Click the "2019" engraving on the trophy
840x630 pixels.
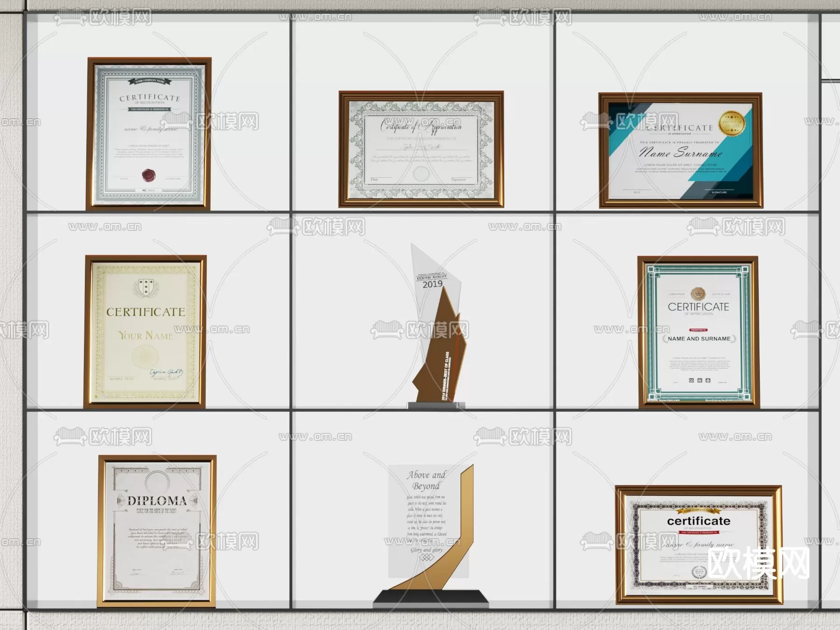(x=432, y=284)
